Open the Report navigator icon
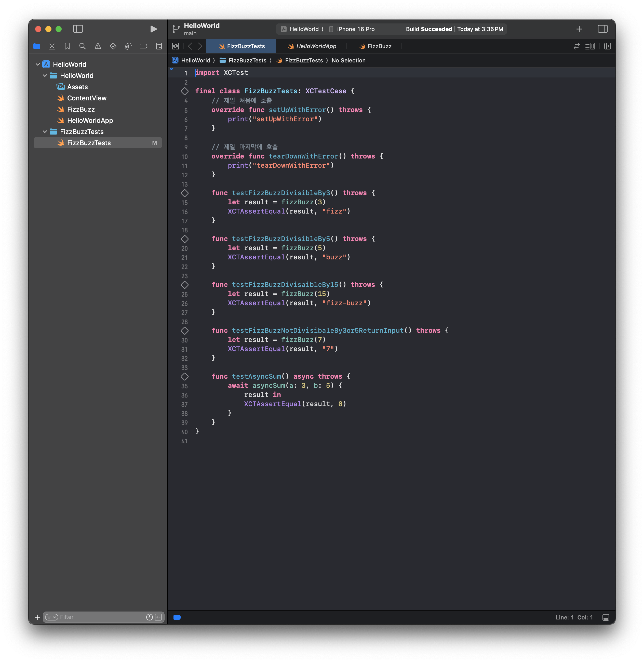 pyautogui.click(x=159, y=46)
